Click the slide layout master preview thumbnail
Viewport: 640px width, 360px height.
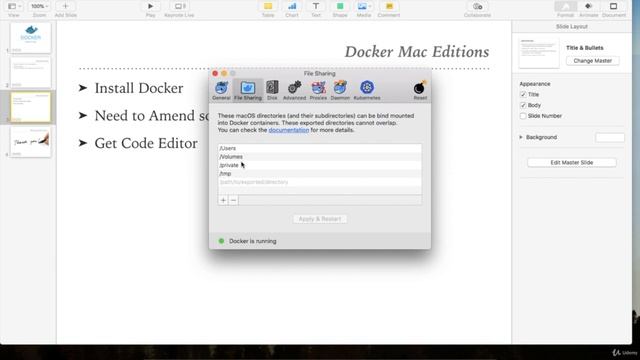click(x=539, y=53)
